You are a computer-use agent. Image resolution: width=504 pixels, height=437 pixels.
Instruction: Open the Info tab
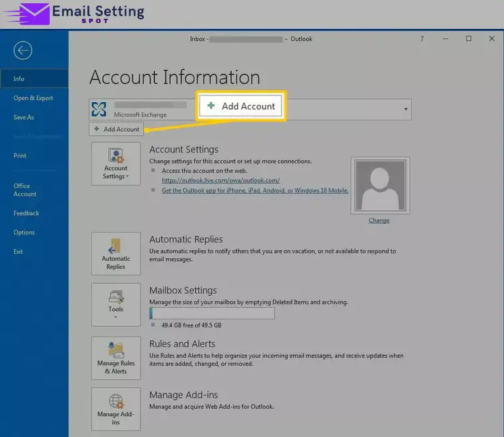[34, 79]
